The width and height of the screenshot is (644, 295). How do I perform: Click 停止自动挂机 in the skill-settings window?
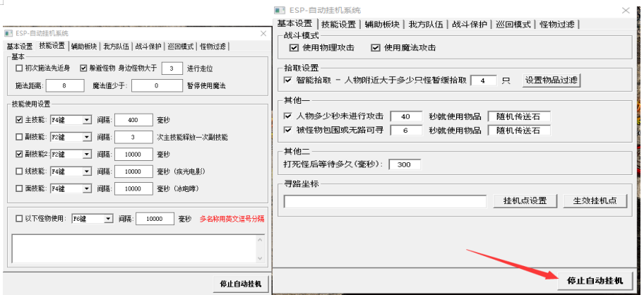(x=240, y=284)
